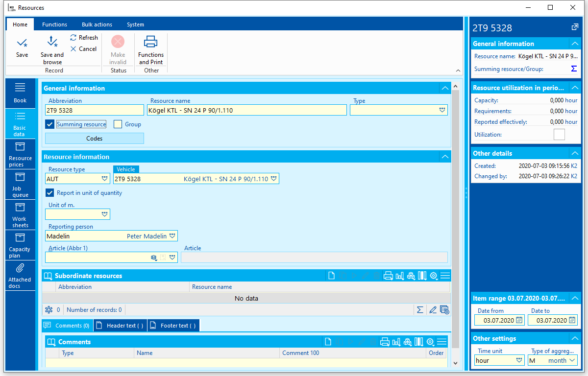
Task: Open Date from calendar picker
Action: pyautogui.click(x=519, y=320)
